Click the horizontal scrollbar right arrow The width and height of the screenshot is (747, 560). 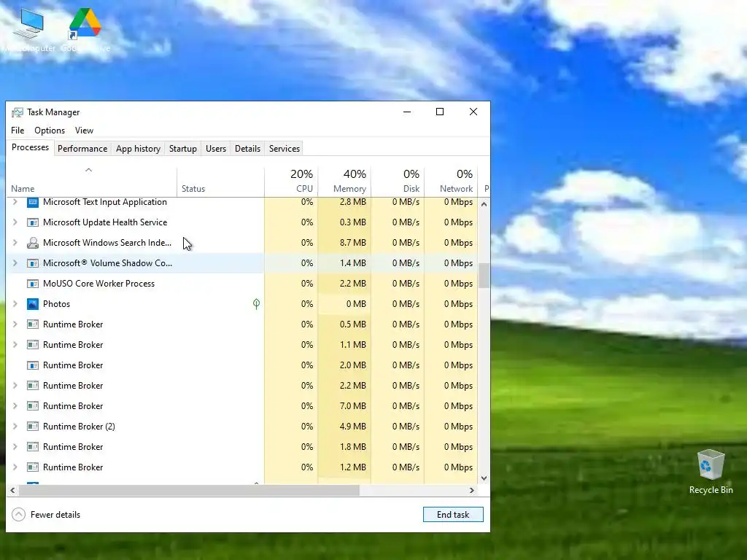point(472,491)
